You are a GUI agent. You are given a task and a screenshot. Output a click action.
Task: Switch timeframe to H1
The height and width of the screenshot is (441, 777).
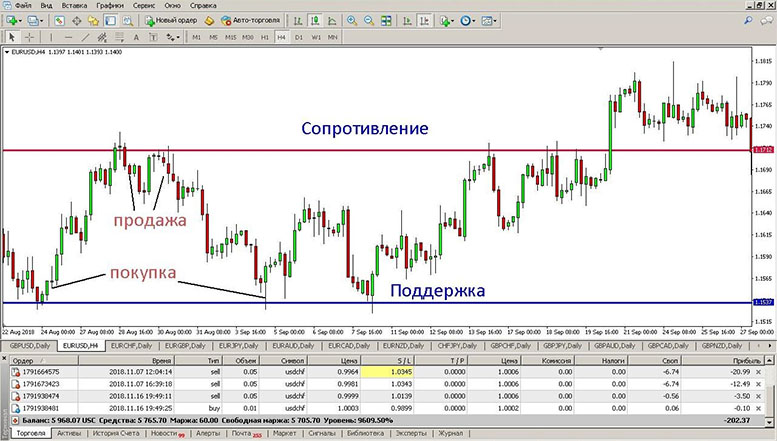265,37
